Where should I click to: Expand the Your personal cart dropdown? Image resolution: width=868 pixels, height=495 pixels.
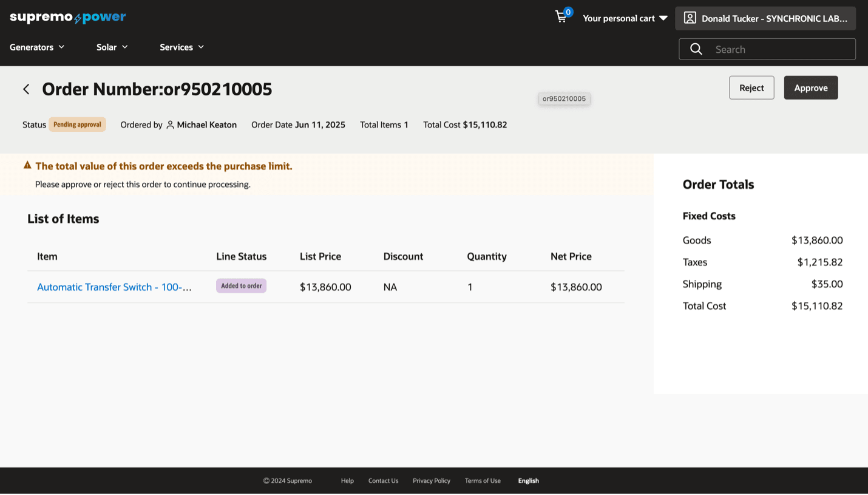(x=625, y=18)
